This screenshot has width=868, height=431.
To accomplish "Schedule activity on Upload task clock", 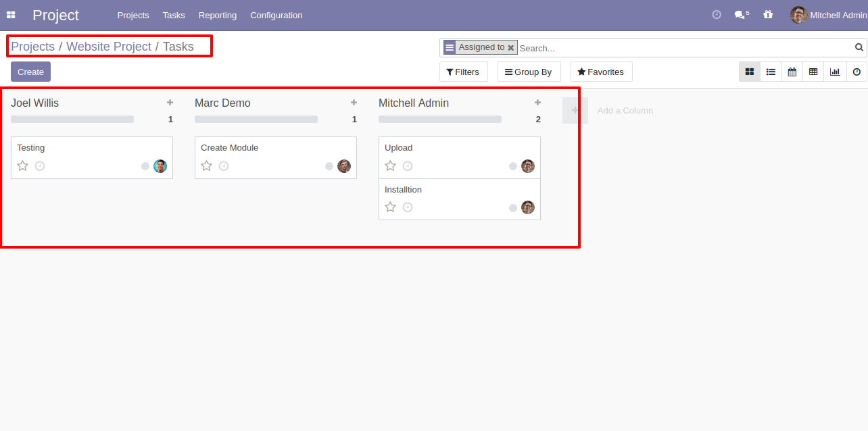I will [x=408, y=166].
